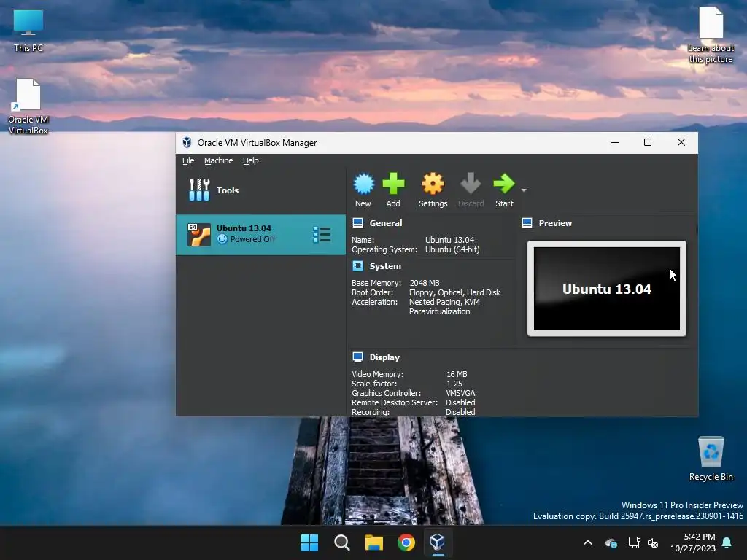
Task: Click the Discard arrow icon
Action: click(x=471, y=184)
